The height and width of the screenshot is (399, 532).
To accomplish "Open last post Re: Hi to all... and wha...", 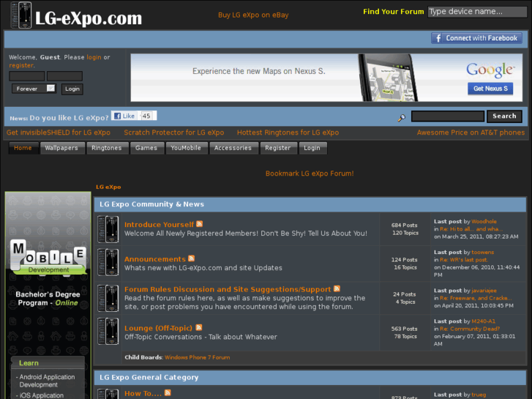I will click(471, 229).
